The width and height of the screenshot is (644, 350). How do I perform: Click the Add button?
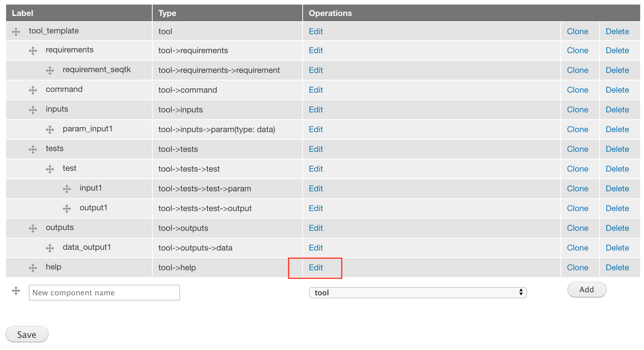click(587, 290)
